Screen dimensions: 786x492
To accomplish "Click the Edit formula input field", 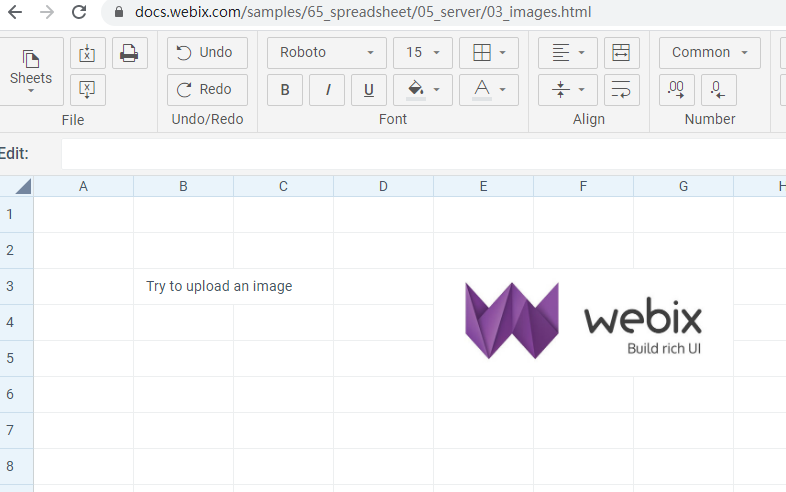I will (x=424, y=154).
